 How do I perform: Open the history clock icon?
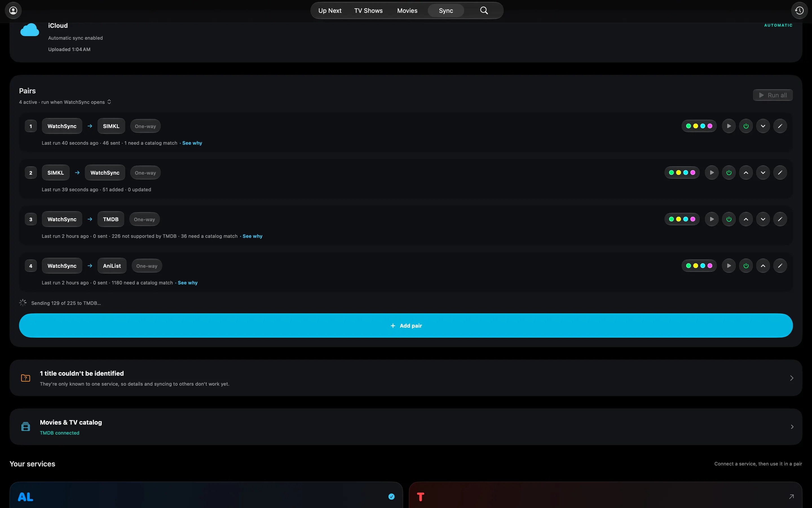[799, 10]
